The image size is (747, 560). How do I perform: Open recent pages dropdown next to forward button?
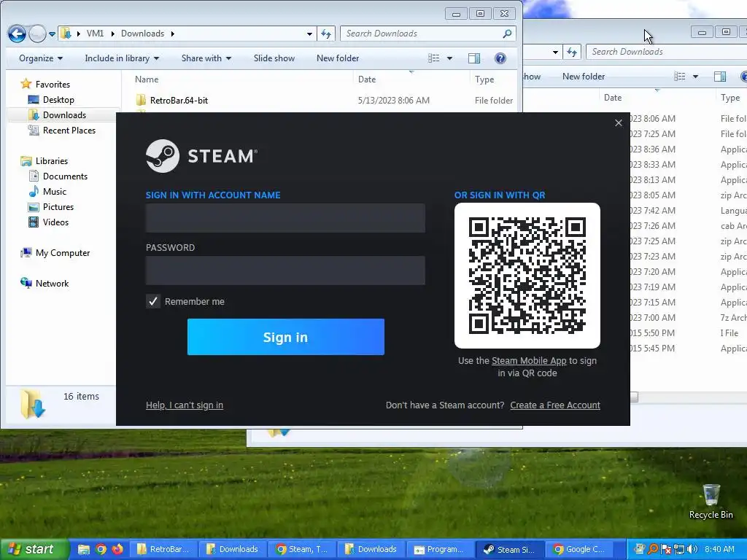pos(52,34)
